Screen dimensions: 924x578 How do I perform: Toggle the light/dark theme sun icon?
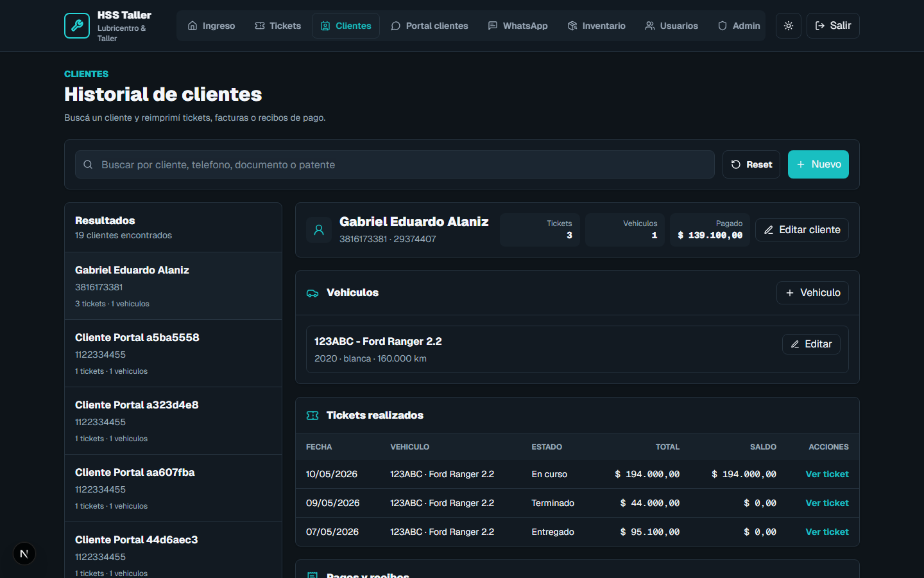(789, 26)
